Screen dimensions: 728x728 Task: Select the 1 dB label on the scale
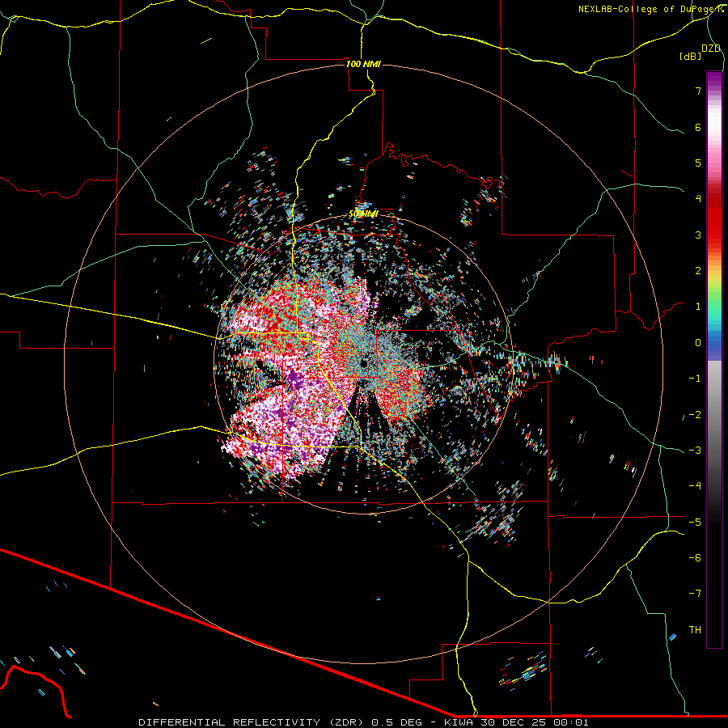point(698,307)
